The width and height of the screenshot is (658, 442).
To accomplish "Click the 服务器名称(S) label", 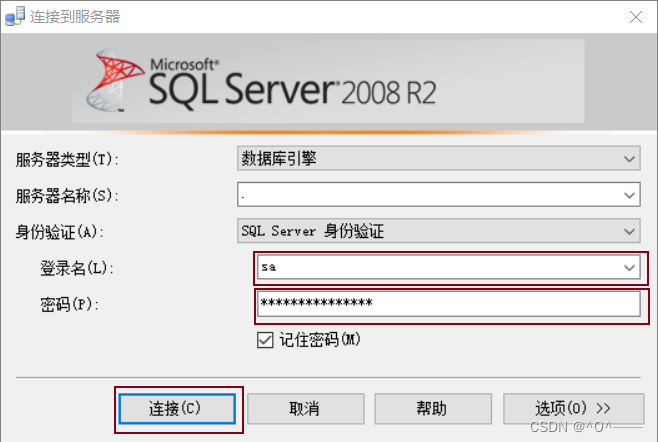I will point(67,196).
